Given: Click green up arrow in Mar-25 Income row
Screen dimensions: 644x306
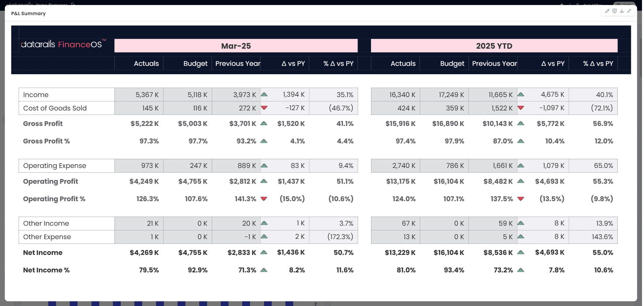Looking at the screenshot, I should [264, 94].
